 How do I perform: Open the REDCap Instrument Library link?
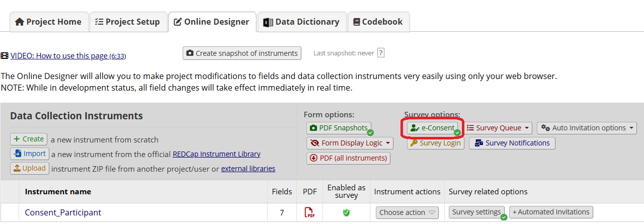click(x=216, y=154)
